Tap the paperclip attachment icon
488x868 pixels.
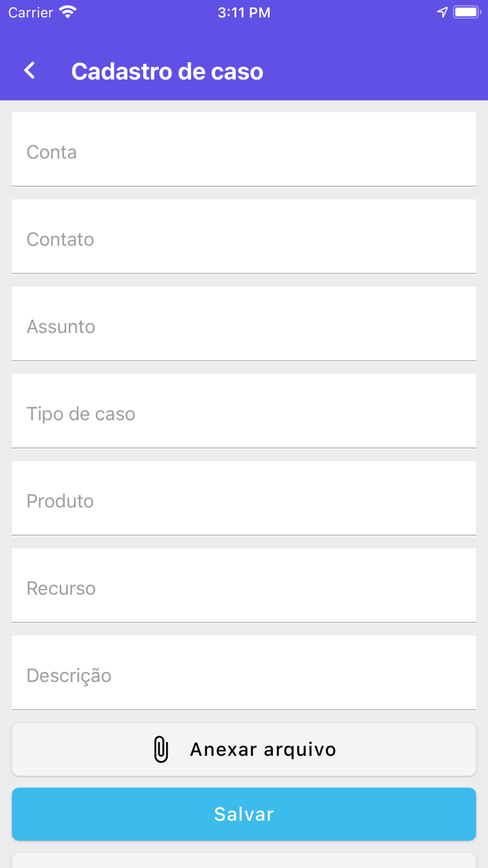(x=160, y=749)
